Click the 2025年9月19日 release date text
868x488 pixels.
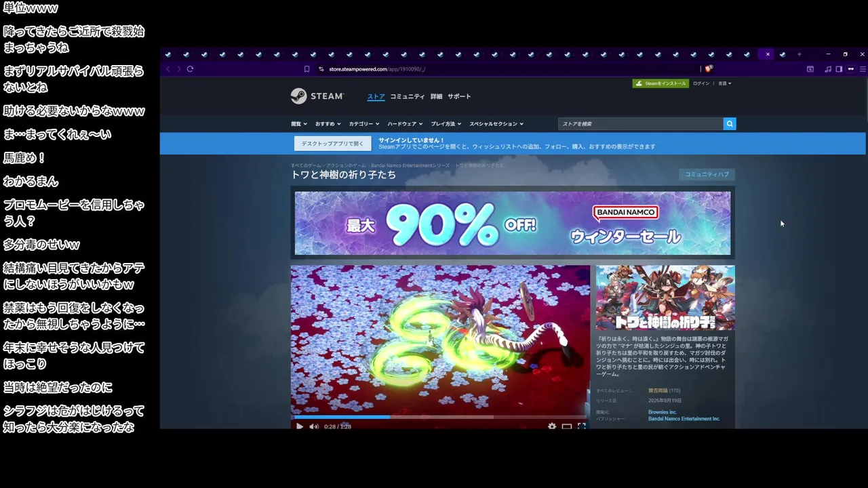pos(664,401)
